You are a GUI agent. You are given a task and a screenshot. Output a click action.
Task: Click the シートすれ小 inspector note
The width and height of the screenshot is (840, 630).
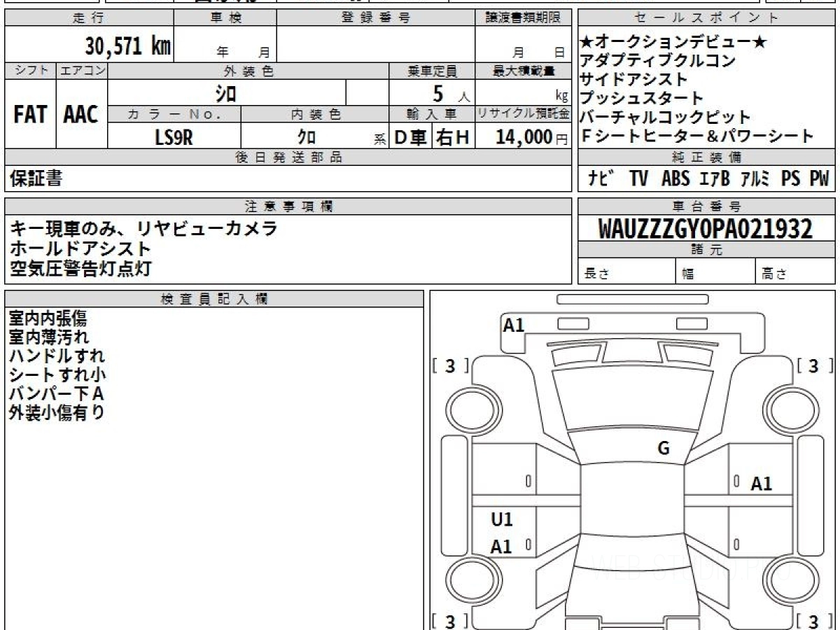(x=57, y=375)
